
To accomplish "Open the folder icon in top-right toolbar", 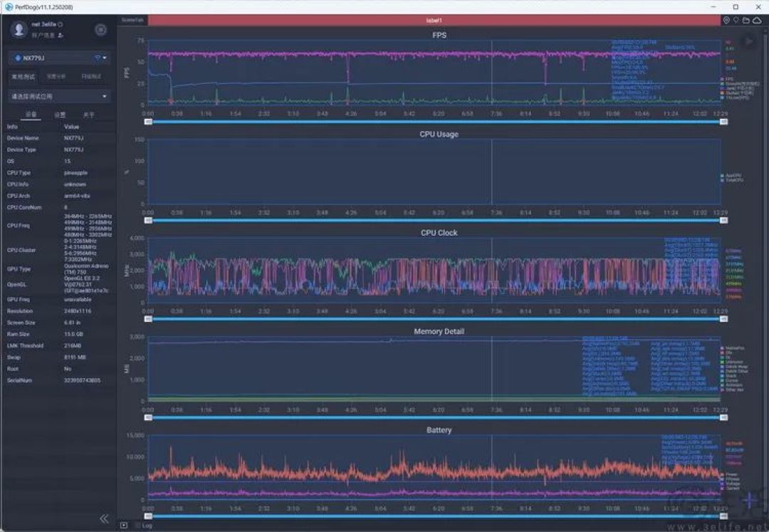I will (746, 20).
